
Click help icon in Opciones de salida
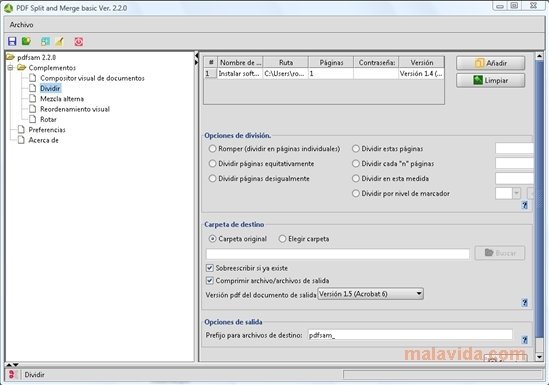(524, 340)
